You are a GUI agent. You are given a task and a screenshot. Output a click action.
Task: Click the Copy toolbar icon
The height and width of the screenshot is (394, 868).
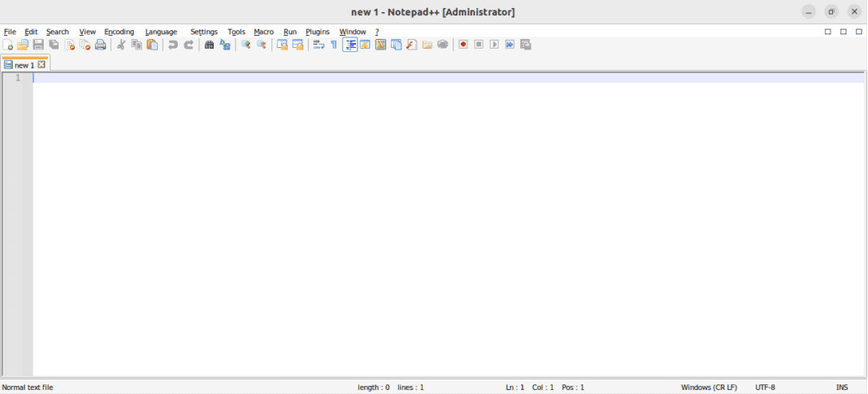click(x=137, y=45)
